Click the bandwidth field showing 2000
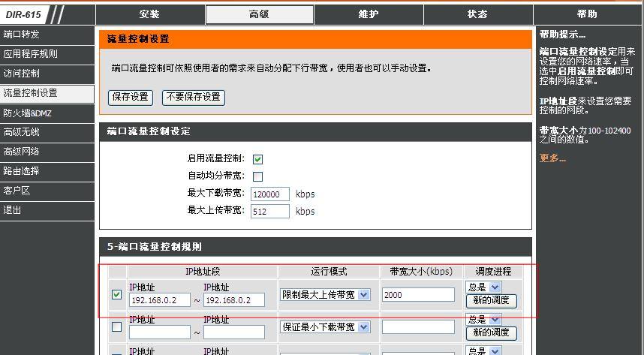644x355 pixels. (x=418, y=295)
